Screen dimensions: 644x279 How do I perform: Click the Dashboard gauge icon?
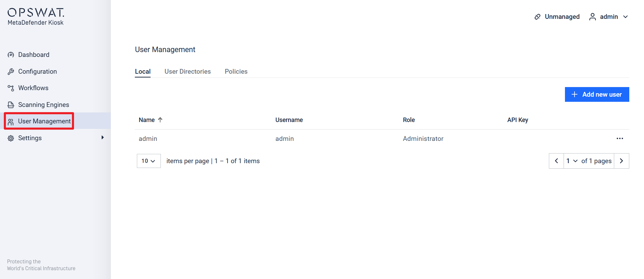(11, 55)
